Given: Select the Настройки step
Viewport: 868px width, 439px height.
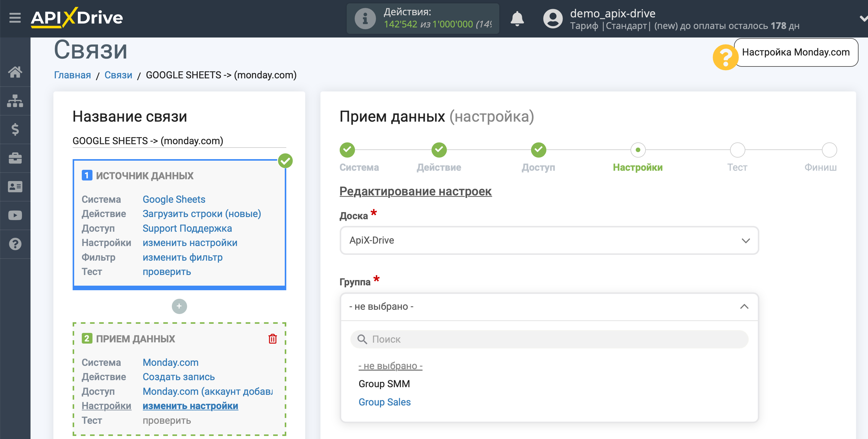Looking at the screenshot, I should click(x=638, y=167).
